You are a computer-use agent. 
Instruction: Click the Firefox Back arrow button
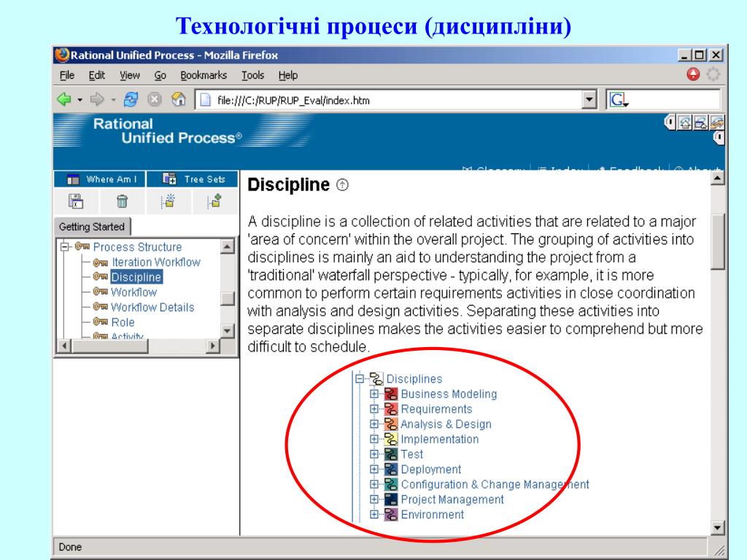point(64,99)
